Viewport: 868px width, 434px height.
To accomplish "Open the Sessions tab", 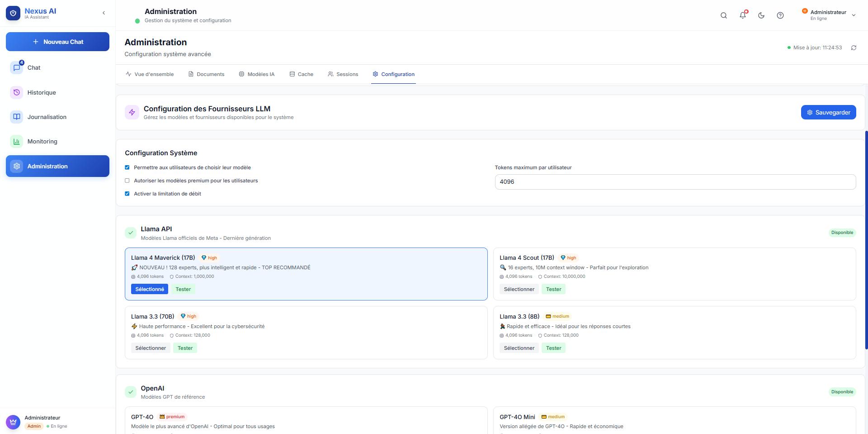I will coord(343,74).
